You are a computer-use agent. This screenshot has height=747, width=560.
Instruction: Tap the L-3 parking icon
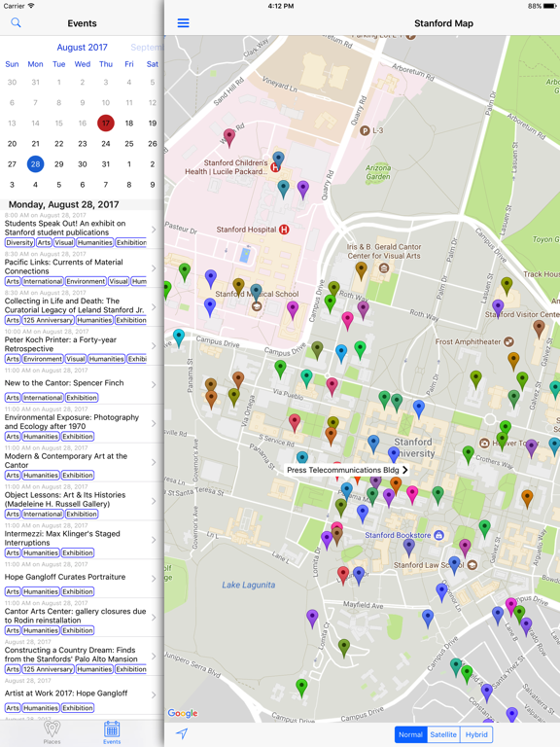[365, 130]
